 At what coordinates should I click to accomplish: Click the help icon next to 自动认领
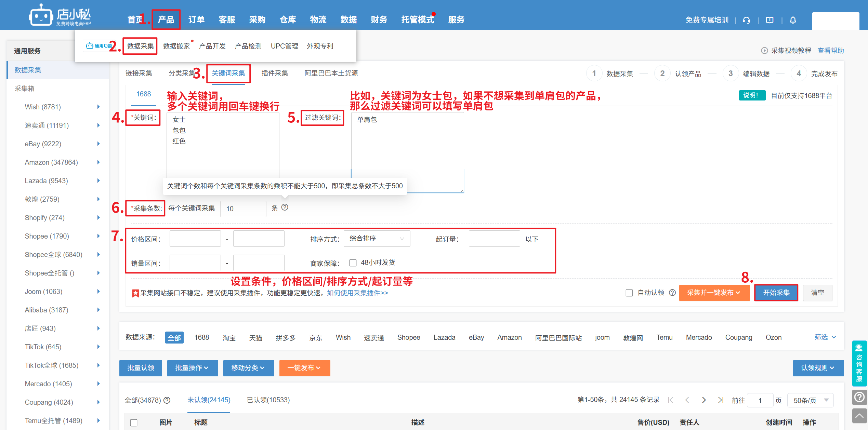point(672,293)
